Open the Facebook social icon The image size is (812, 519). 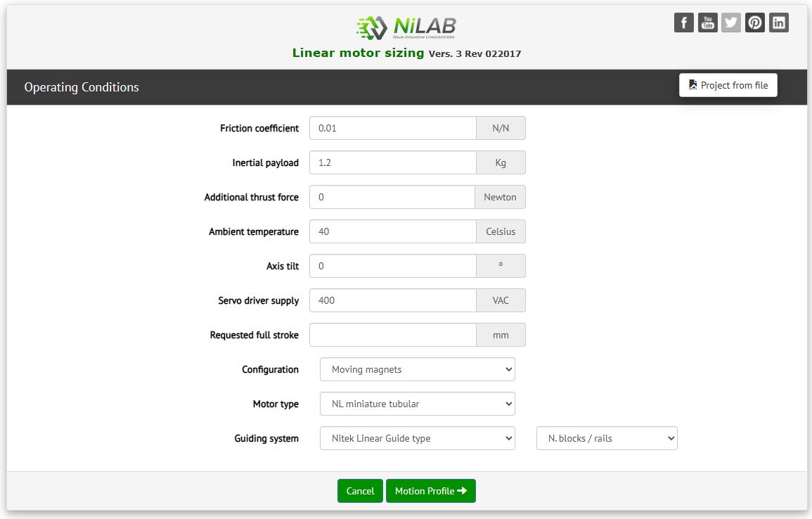click(683, 23)
